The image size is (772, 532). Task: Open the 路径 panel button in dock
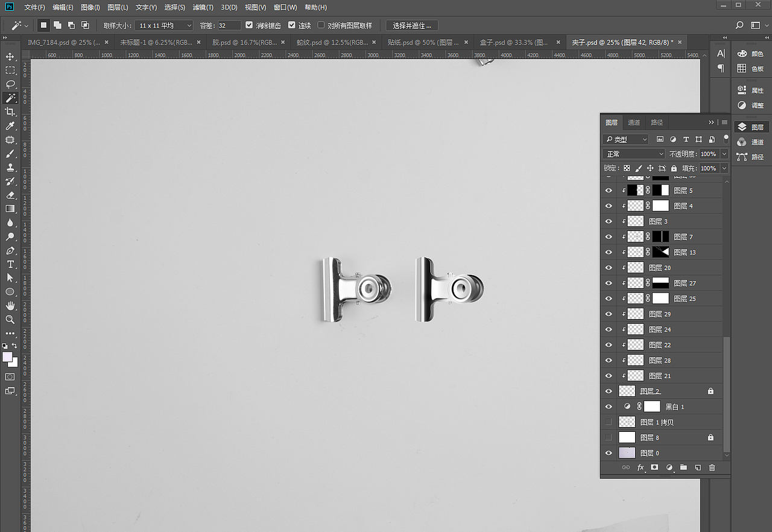[750, 157]
